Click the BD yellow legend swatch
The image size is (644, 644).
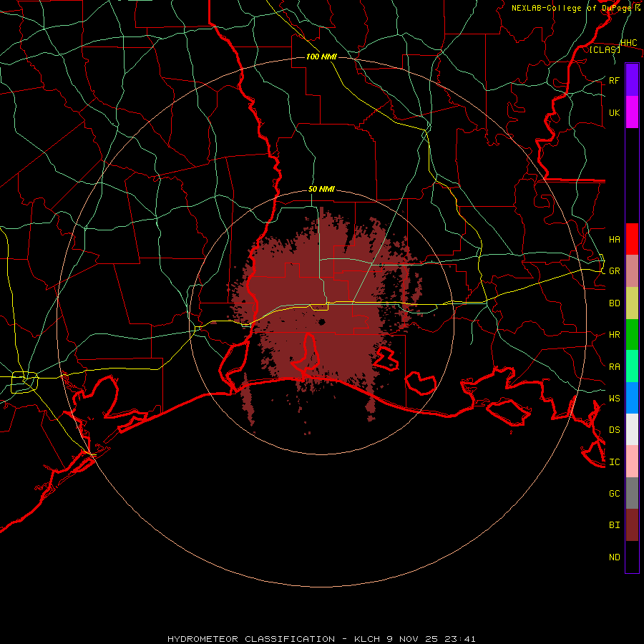632,303
